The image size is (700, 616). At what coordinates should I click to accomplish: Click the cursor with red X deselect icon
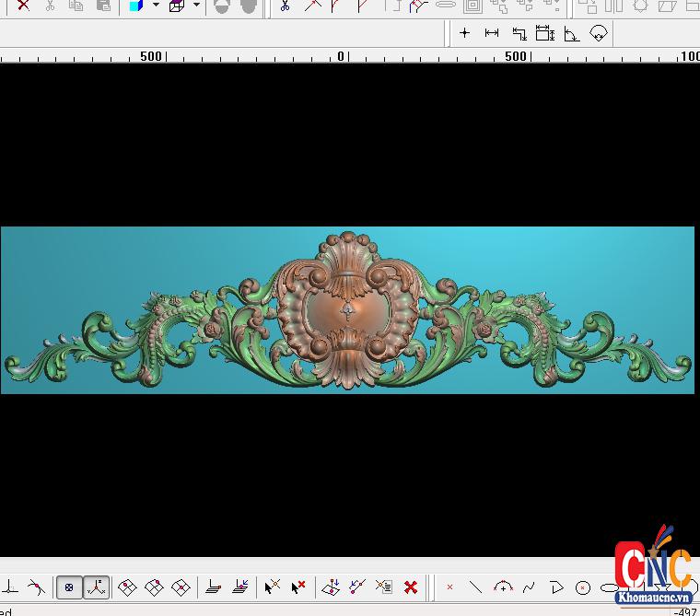coord(298,587)
